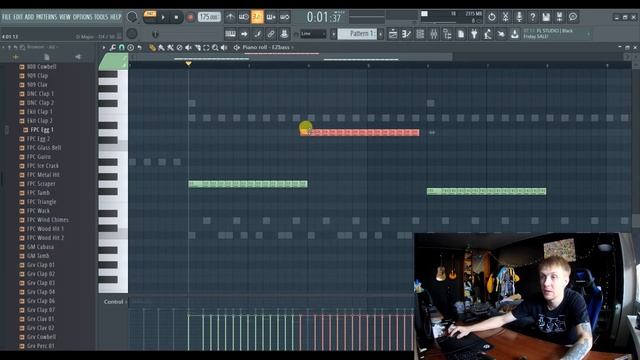Click the question mark help icon
Screen dimensions: 640x360
533,17
